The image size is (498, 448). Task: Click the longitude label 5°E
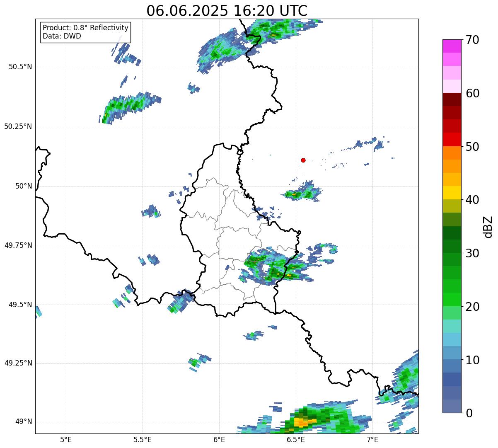click(x=66, y=439)
